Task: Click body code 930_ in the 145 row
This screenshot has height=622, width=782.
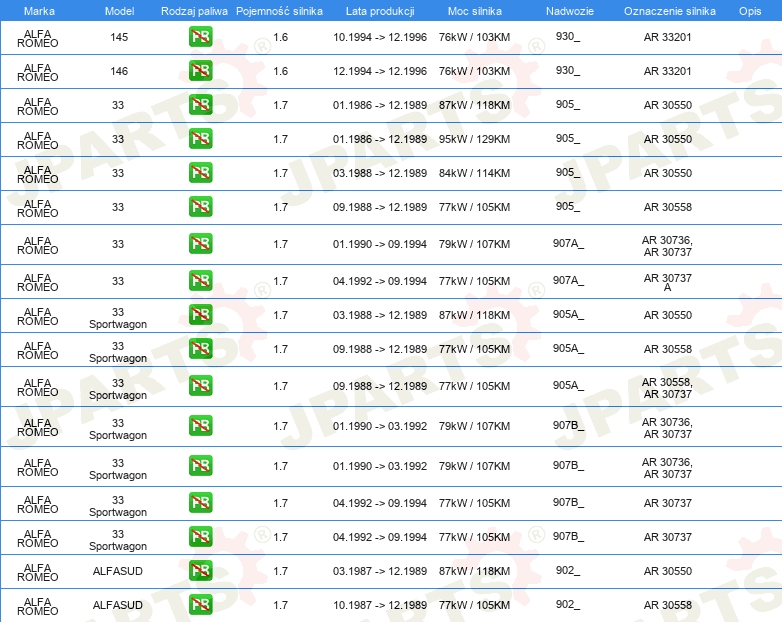Action: (568, 36)
